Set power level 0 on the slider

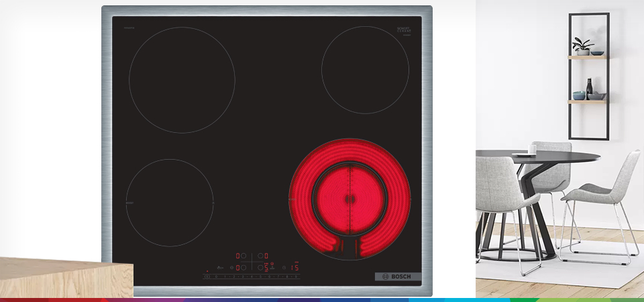[x=215, y=276]
